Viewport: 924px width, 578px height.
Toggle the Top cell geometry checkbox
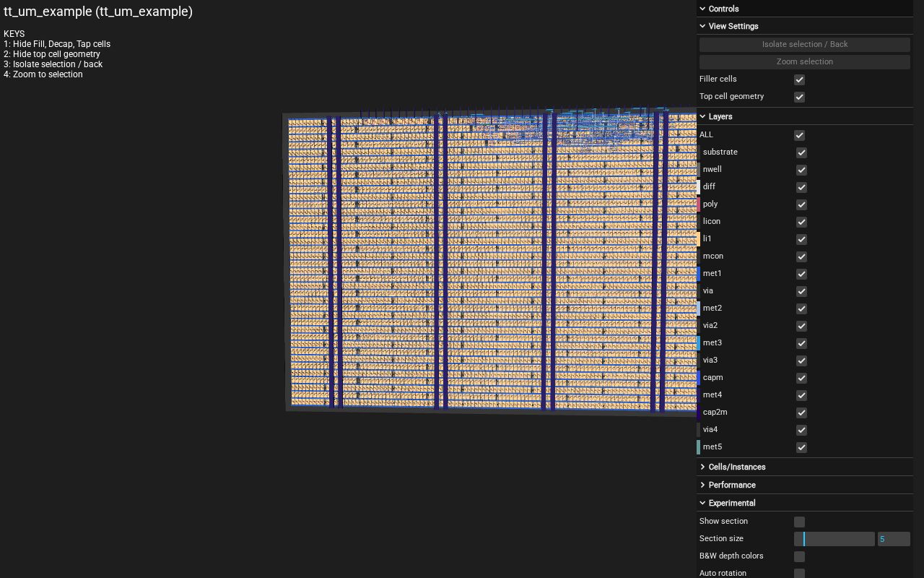[799, 97]
